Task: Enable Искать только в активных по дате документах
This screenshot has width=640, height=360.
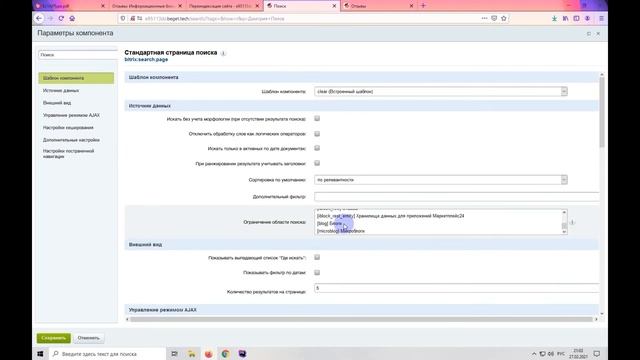Action: click(317, 148)
